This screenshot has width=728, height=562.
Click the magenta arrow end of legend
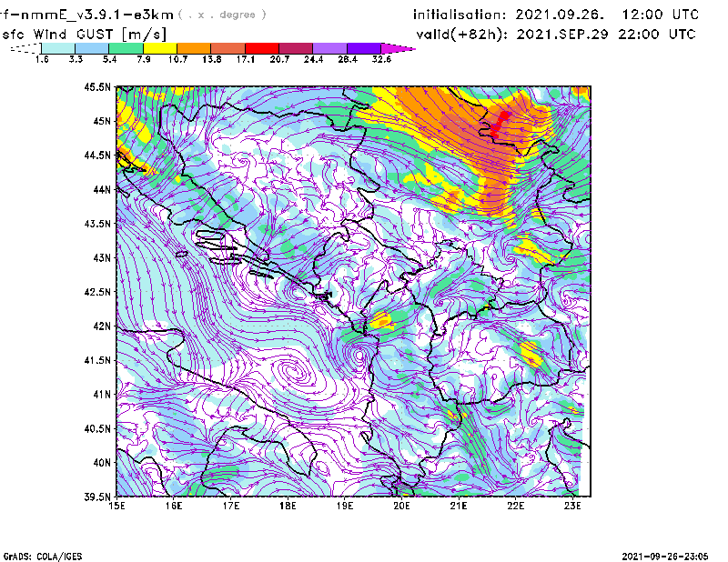[398, 48]
